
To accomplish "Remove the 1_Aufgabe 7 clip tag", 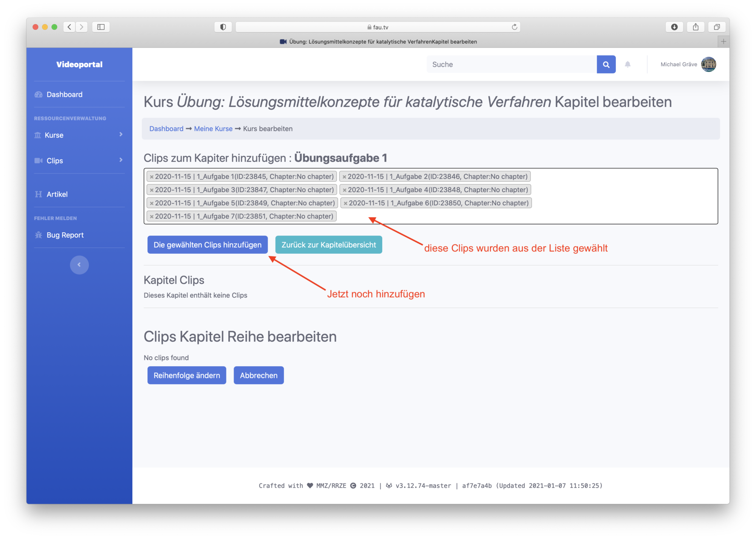I will (x=152, y=216).
